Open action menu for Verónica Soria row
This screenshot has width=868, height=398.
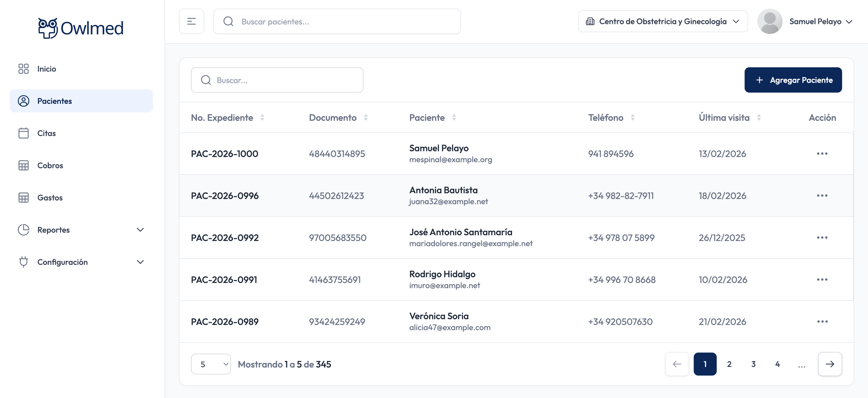822,322
